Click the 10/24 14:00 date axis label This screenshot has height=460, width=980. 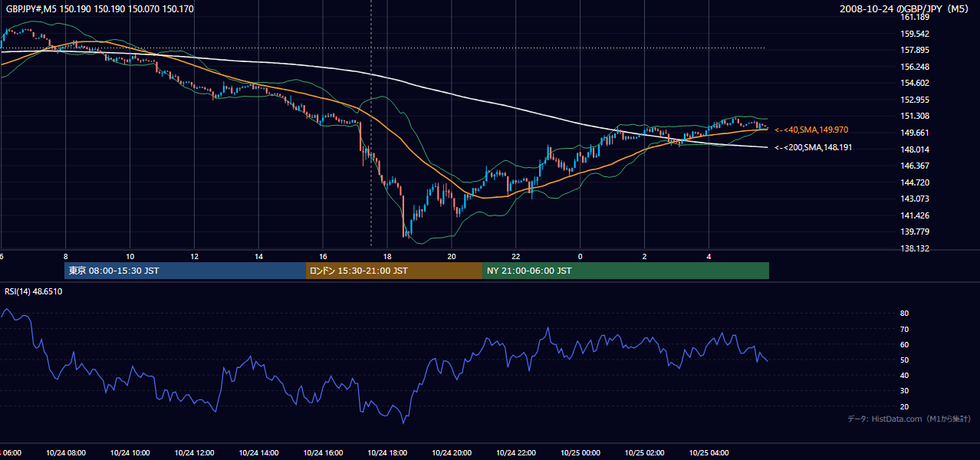(258, 452)
